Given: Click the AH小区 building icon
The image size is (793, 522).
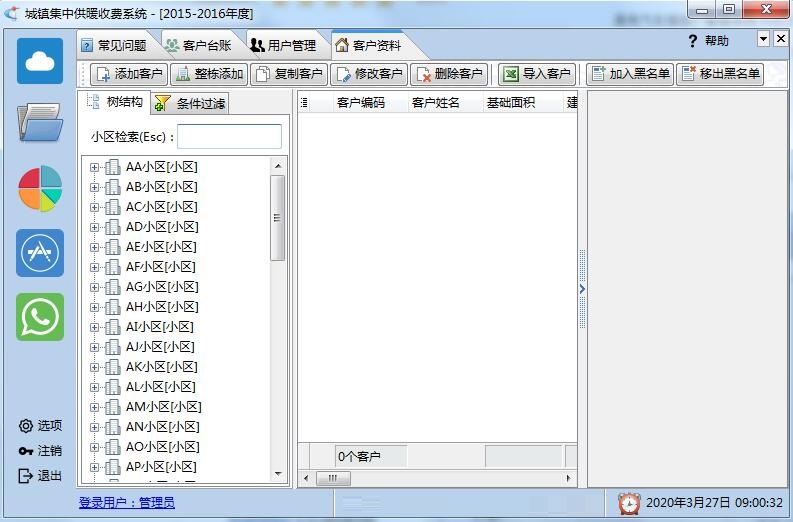Looking at the screenshot, I should tap(113, 307).
